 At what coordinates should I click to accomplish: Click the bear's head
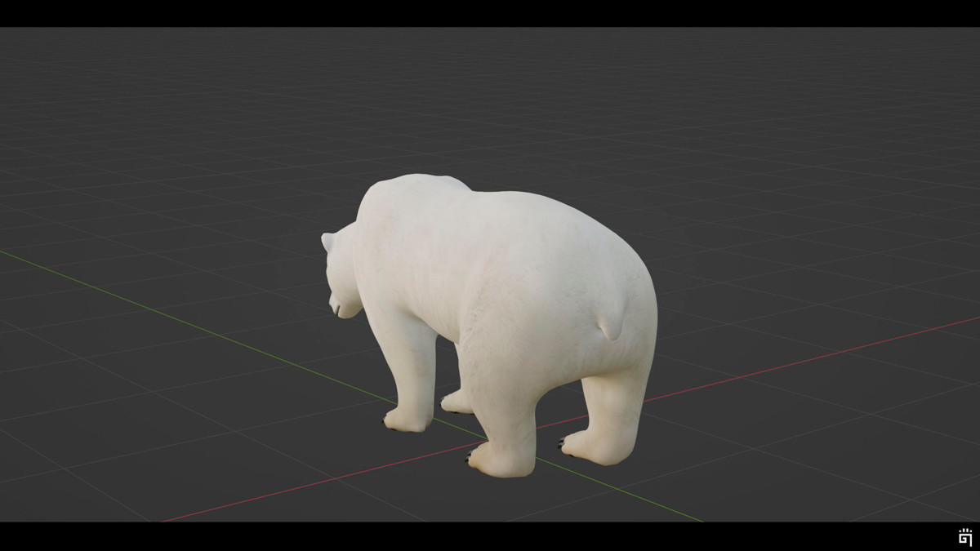[347, 261]
